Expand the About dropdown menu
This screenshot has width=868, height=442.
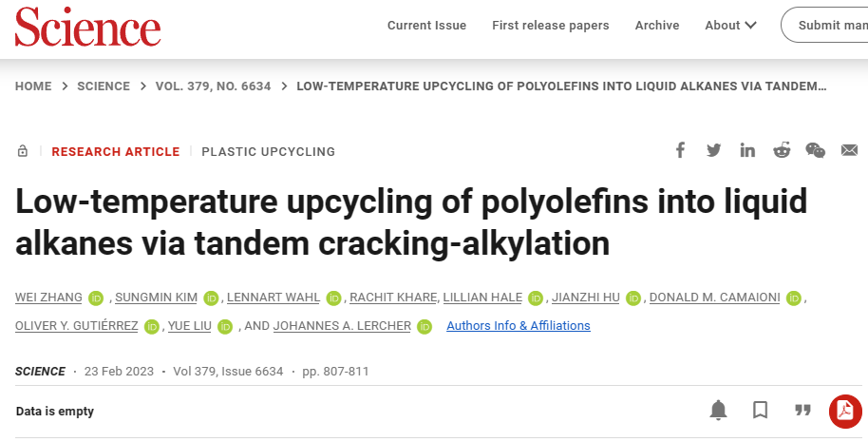click(730, 26)
